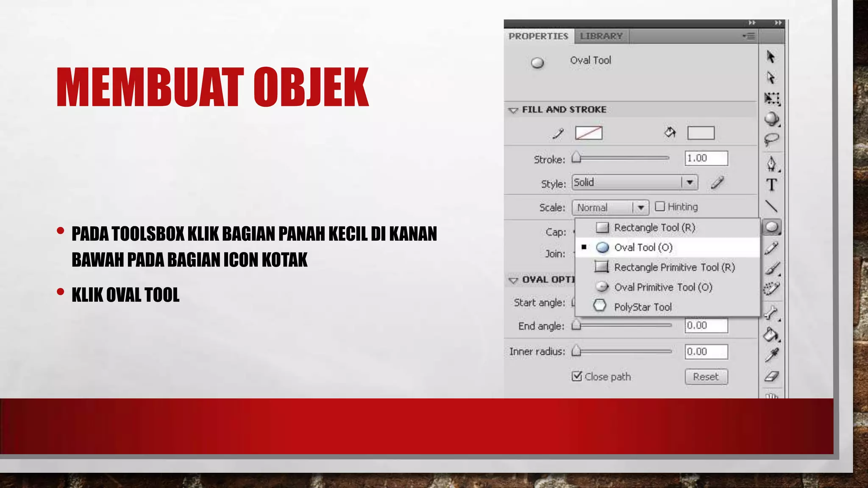The width and height of the screenshot is (868, 488).
Task: Click the End angle slider handle
Action: click(x=576, y=325)
